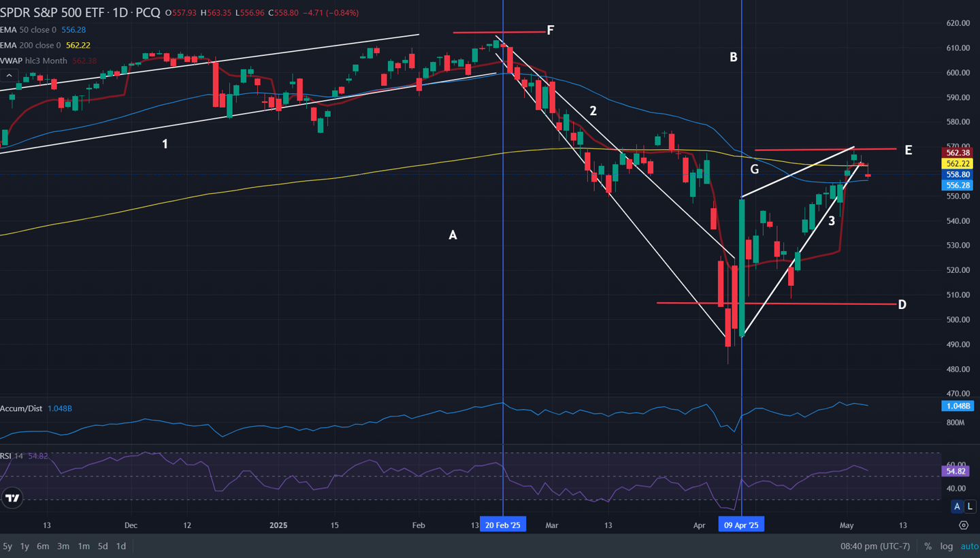Click the 620.00 price axis label

pyautogui.click(x=958, y=23)
